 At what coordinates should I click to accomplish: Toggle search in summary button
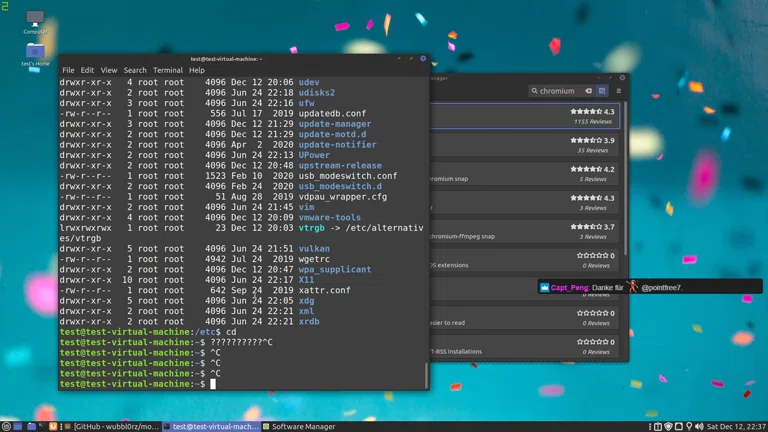tap(602, 91)
